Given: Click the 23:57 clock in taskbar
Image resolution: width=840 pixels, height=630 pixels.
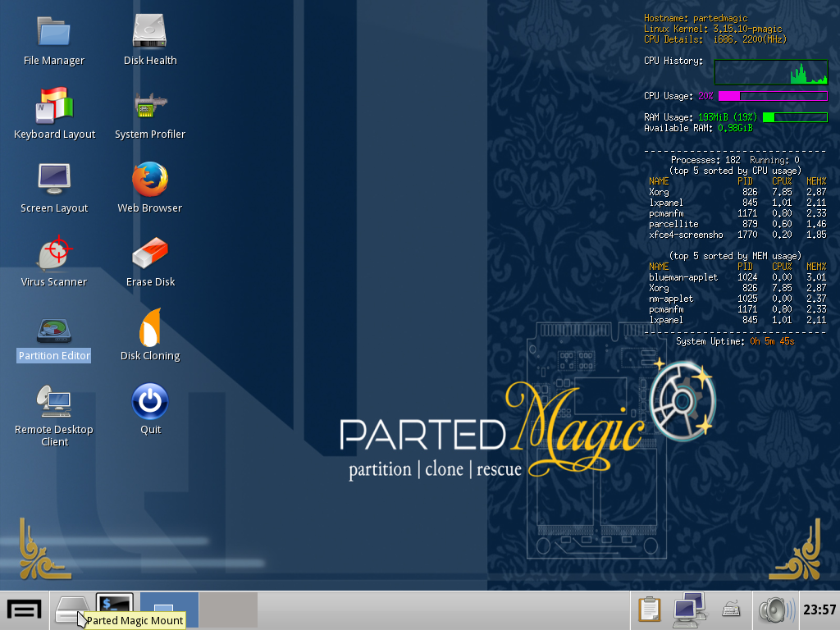Looking at the screenshot, I should (x=819, y=609).
